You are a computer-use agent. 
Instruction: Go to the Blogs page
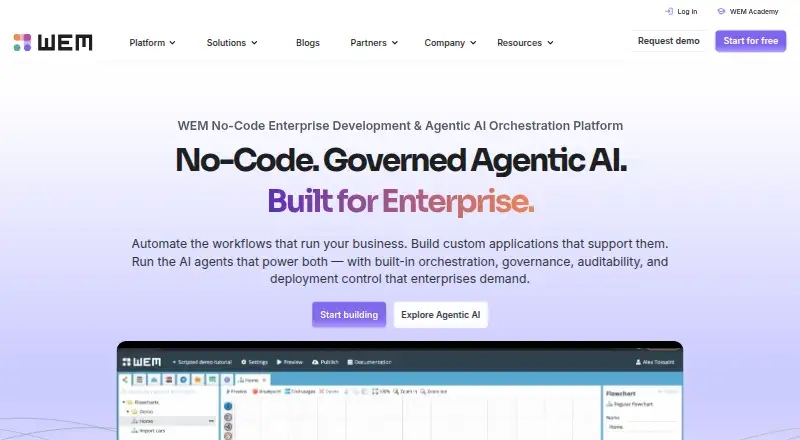click(308, 43)
